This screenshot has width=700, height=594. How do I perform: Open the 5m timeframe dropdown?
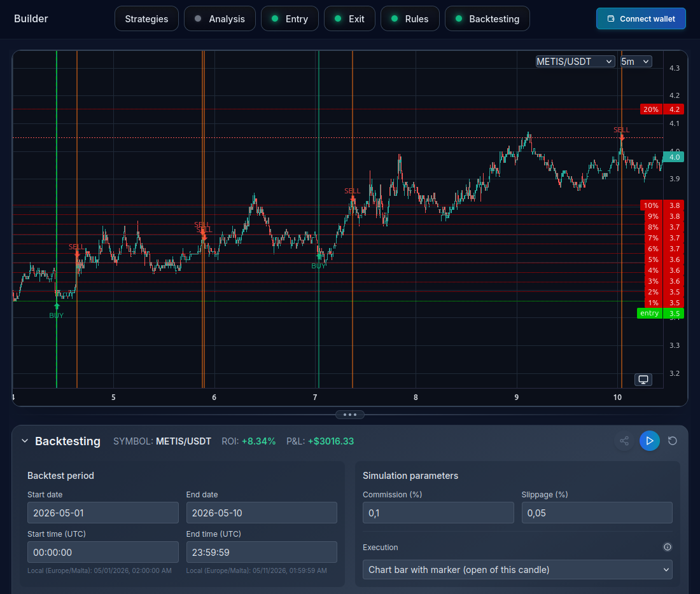point(636,62)
